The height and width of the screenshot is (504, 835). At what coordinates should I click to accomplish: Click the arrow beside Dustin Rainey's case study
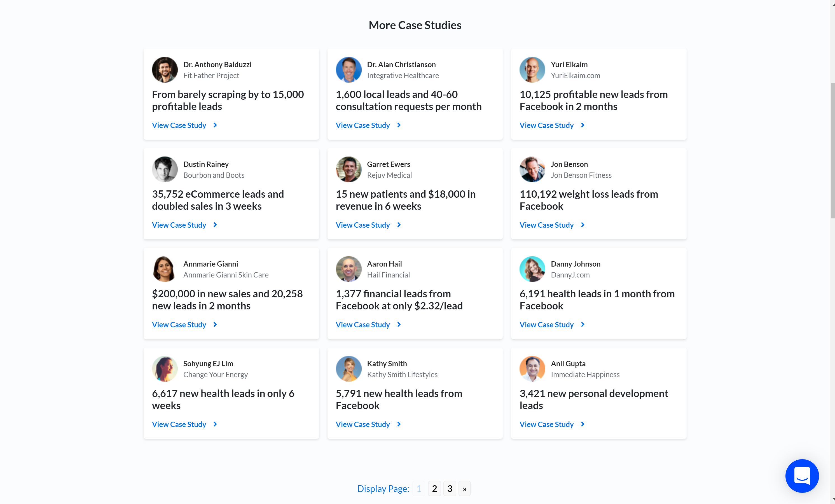pos(215,225)
